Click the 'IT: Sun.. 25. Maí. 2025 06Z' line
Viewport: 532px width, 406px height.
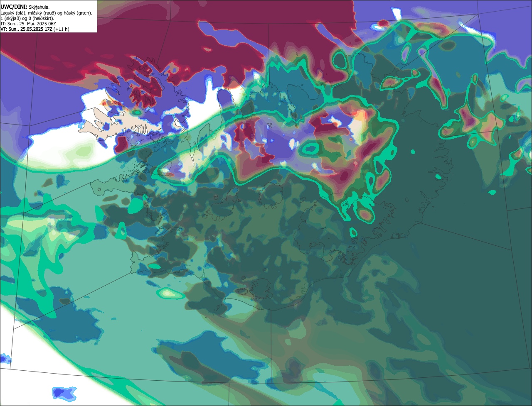[x=28, y=24]
